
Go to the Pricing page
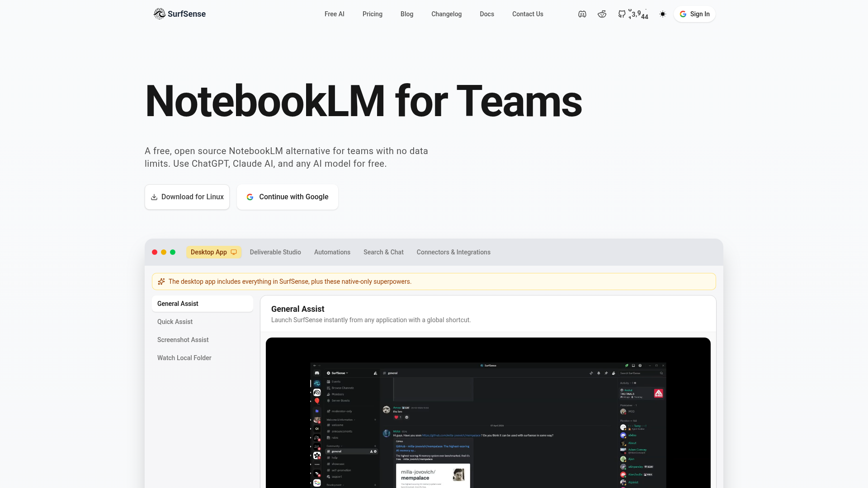click(373, 14)
